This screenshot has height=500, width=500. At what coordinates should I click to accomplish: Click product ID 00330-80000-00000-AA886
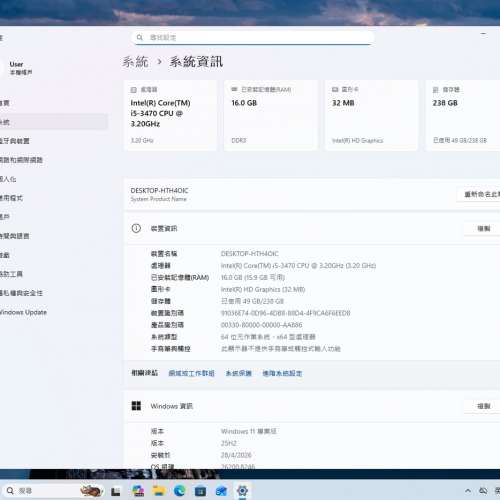(x=262, y=325)
